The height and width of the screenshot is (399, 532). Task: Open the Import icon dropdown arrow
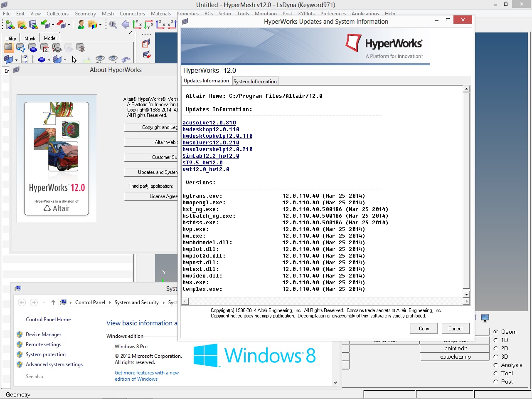pos(53,25)
